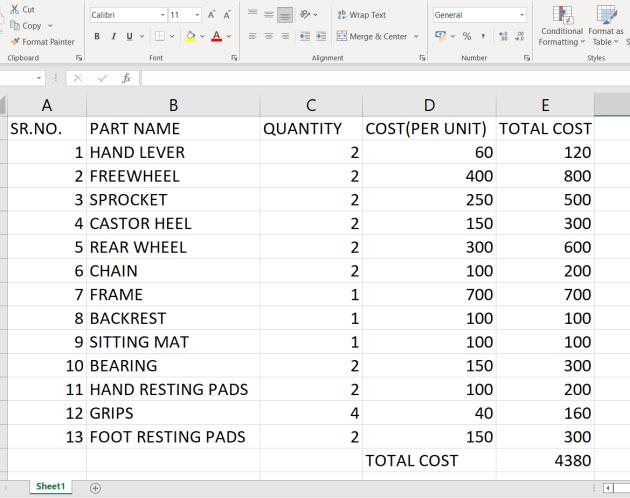Select column B header
This screenshot has width=630, height=498.
tap(173, 105)
